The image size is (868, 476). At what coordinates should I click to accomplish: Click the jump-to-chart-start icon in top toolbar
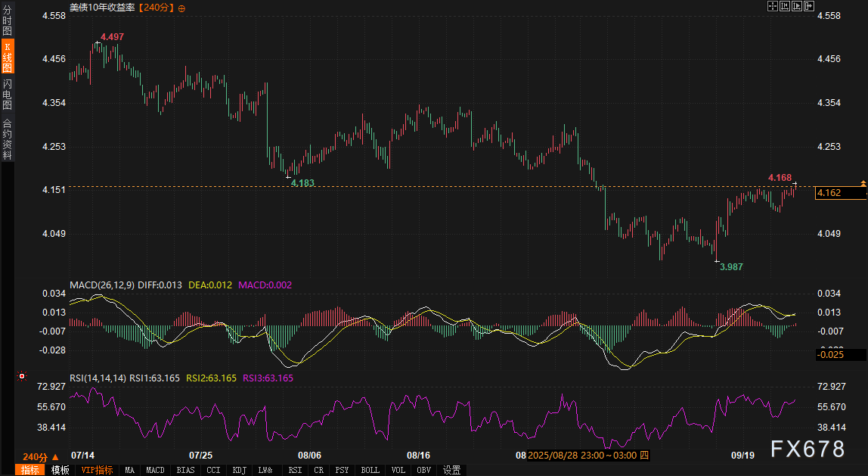tap(785, 7)
